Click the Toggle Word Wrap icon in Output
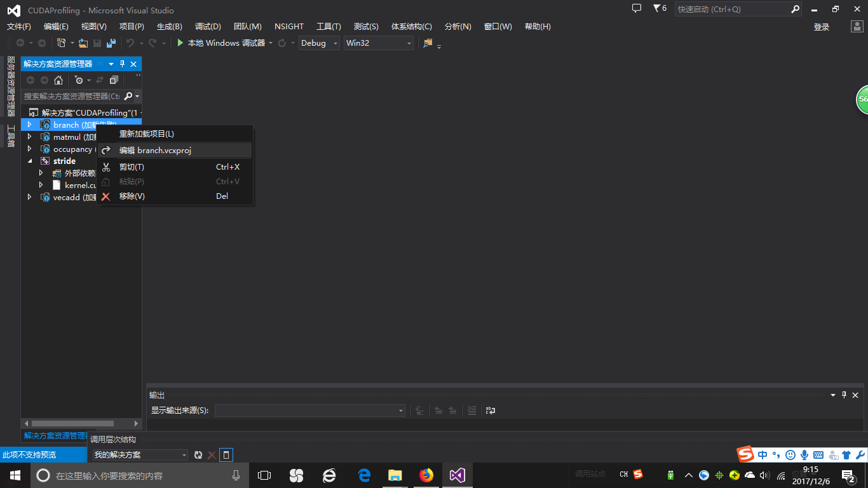 coord(490,410)
